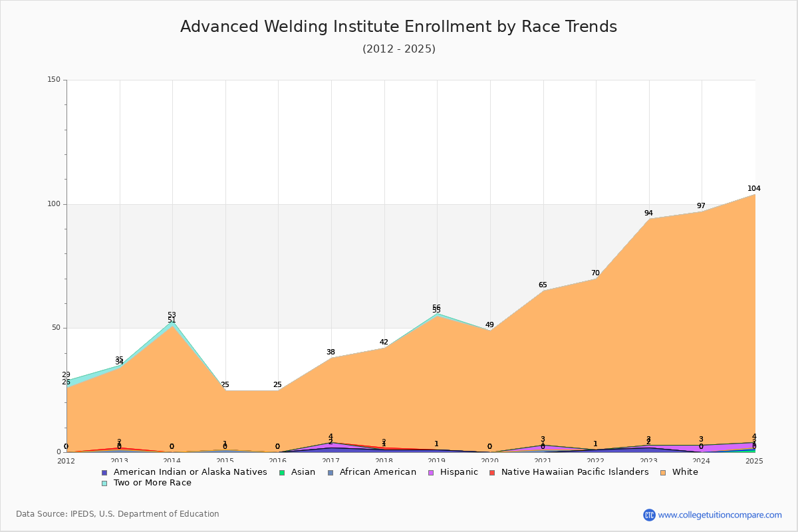
Task: Click the teal Two or More Race marker
Action: pos(104,483)
